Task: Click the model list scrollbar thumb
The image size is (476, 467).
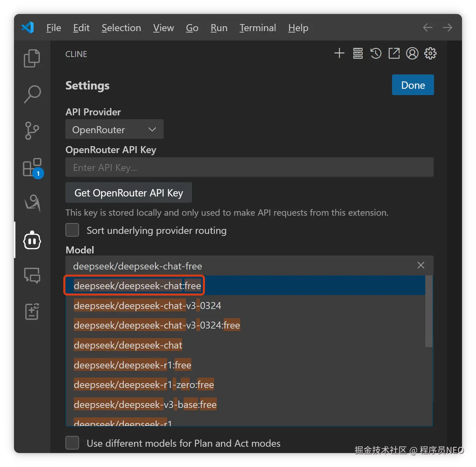Action: point(429,311)
